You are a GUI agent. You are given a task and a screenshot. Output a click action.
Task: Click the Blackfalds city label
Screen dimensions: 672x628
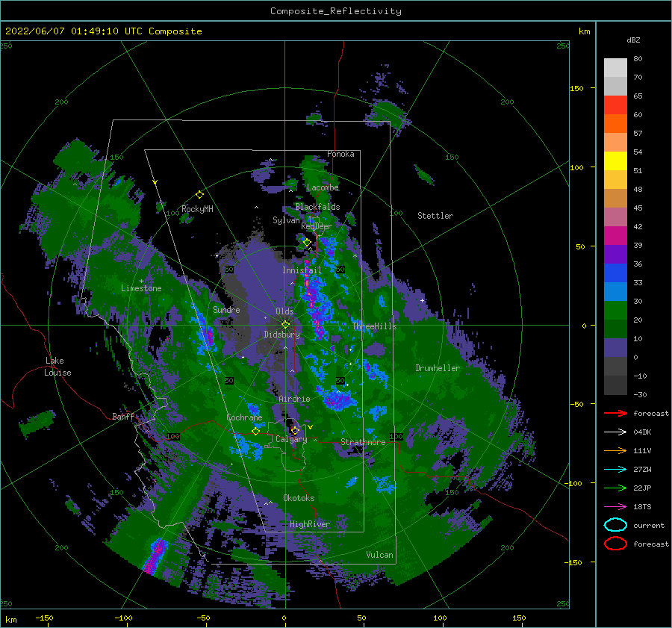coord(317,207)
